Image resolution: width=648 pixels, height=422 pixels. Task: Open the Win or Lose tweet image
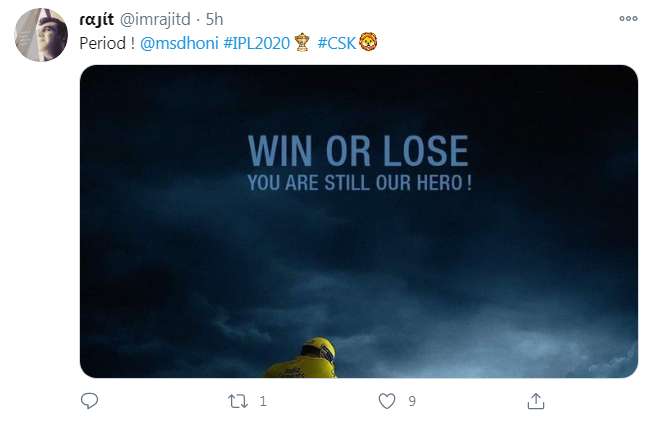[359, 221]
